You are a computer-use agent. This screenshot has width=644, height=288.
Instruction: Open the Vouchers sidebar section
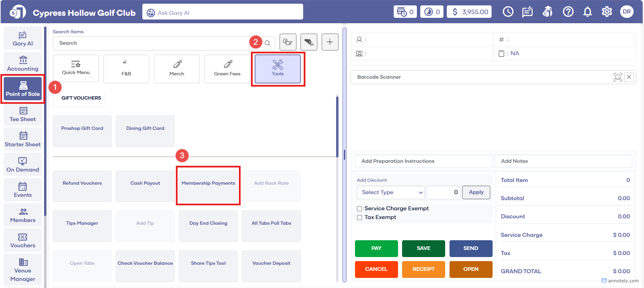23,241
